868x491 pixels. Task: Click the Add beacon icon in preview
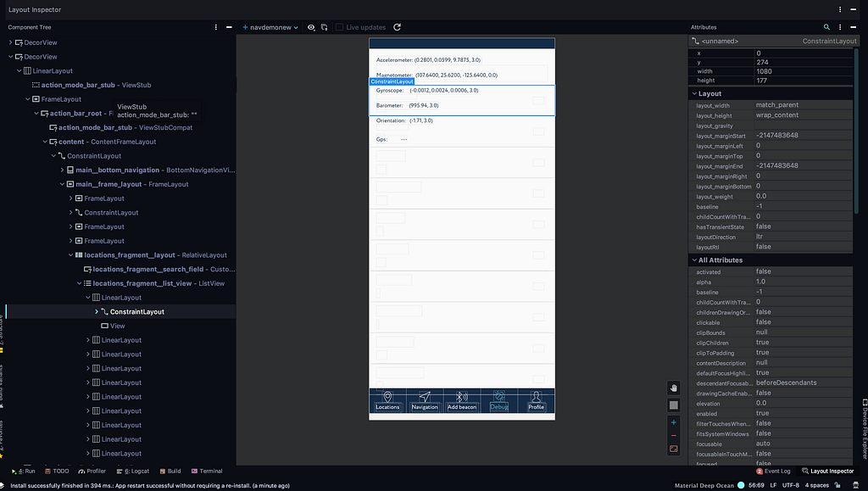point(462,396)
